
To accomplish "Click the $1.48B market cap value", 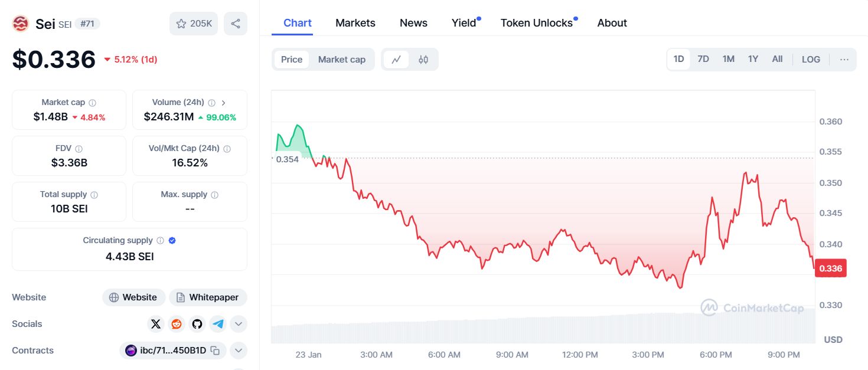I will pyautogui.click(x=51, y=117).
